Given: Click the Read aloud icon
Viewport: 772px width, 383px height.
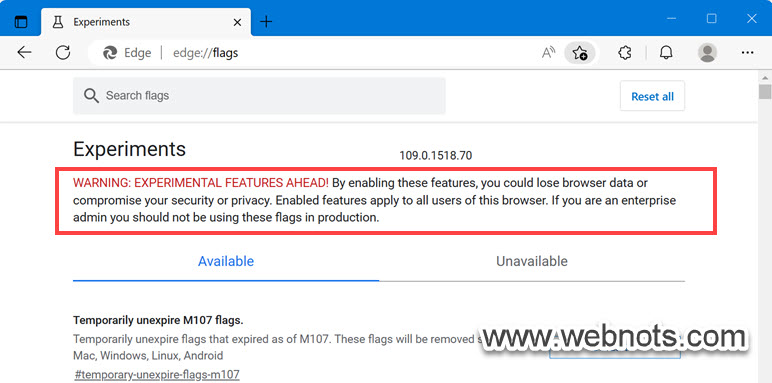Looking at the screenshot, I should tap(548, 53).
